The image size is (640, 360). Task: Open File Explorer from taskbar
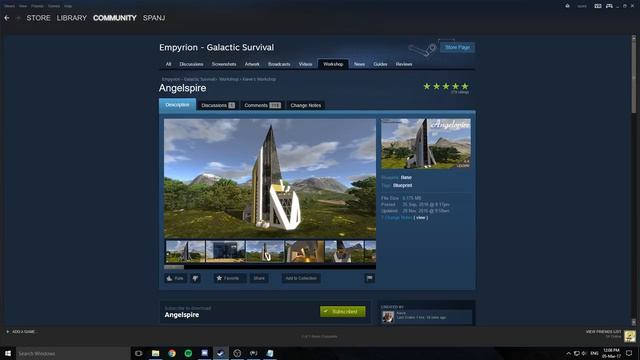(x=156, y=353)
